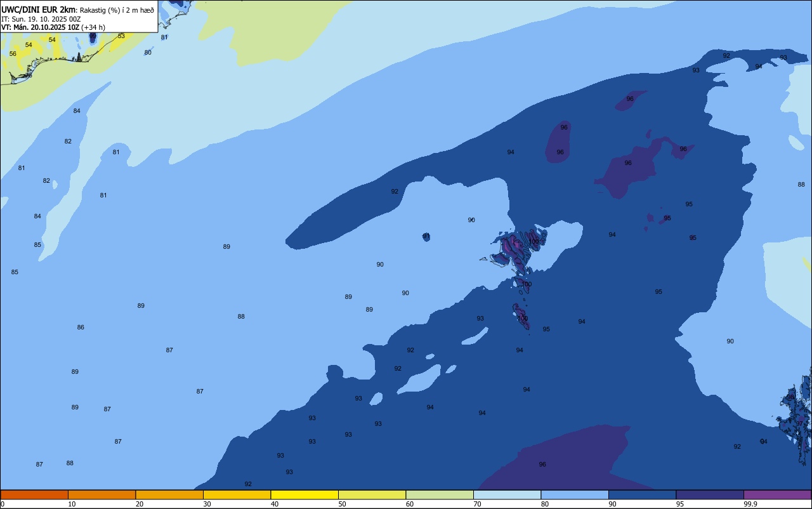Click the legend tick label '50'
Viewport: 812px width, 509px height.
[x=342, y=504]
